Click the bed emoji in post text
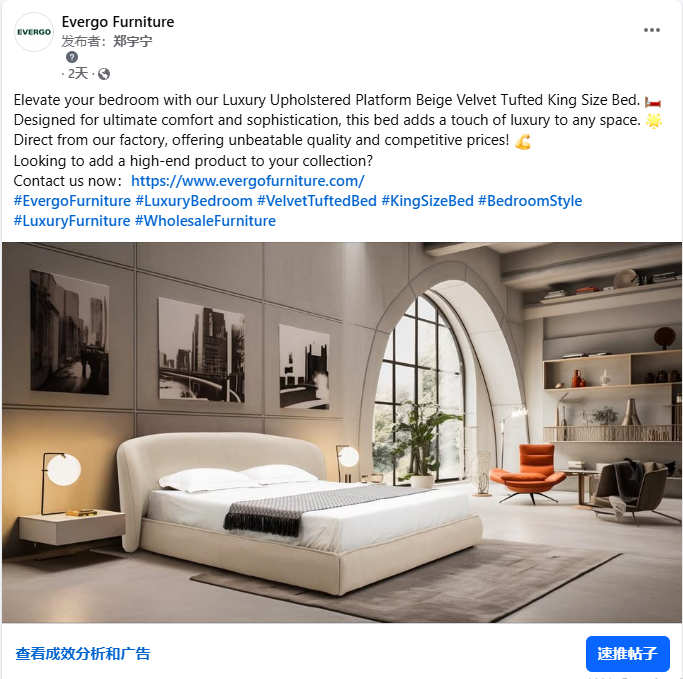 (x=653, y=101)
